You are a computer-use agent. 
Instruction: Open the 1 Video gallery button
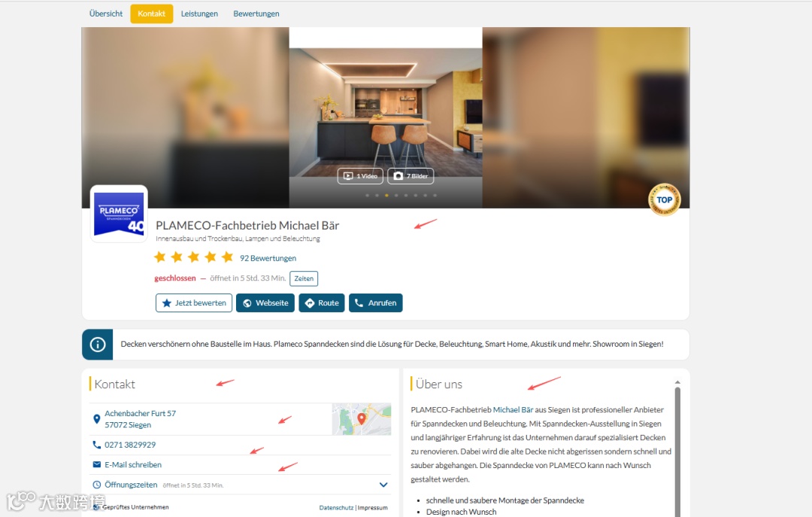click(x=360, y=176)
